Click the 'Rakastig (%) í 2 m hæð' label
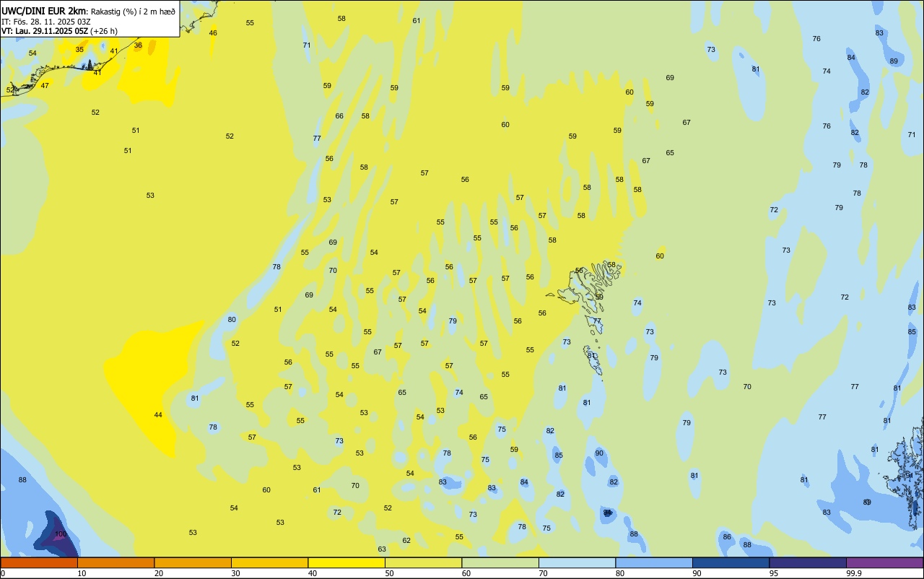924x579 pixels. click(133, 11)
